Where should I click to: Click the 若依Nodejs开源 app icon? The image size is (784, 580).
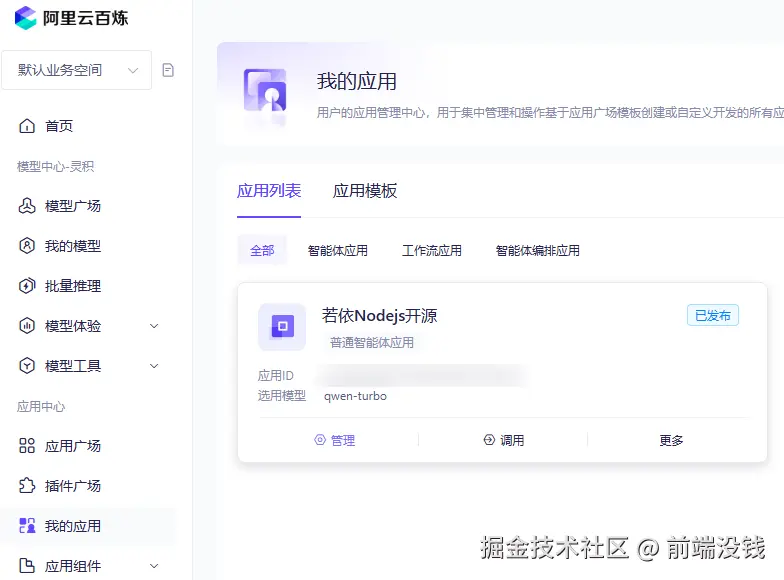(x=282, y=326)
